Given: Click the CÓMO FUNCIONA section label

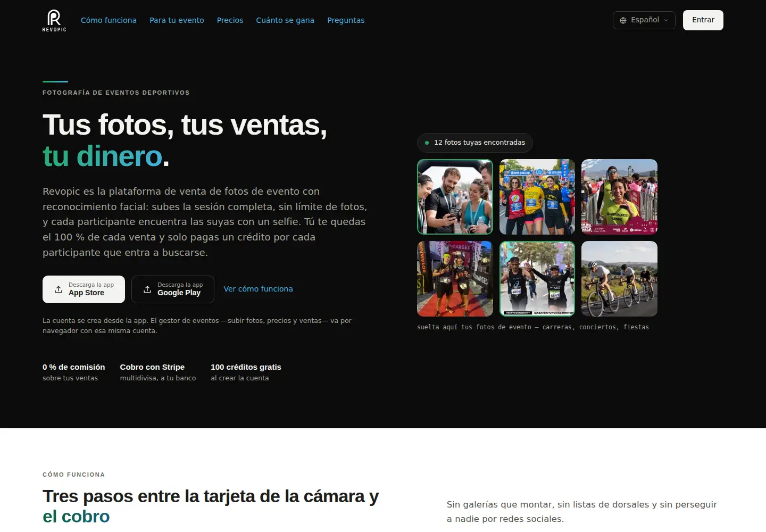Looking at the screenshot, I should click(x=73, y=475).
